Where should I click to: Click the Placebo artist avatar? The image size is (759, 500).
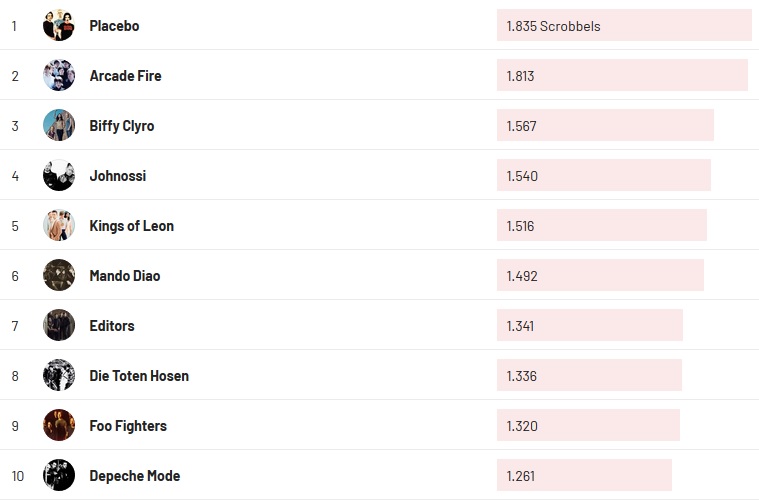[59, 26]
